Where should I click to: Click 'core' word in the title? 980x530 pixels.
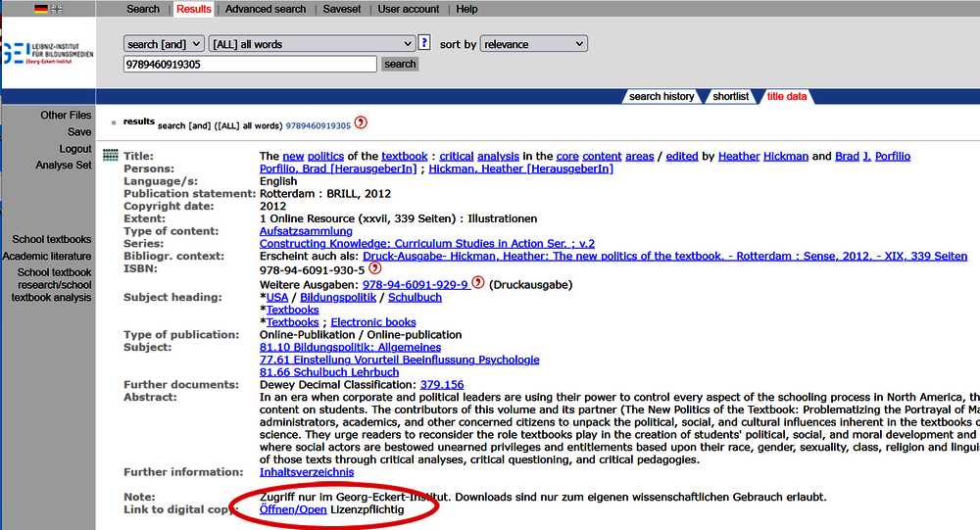[567, 156]
